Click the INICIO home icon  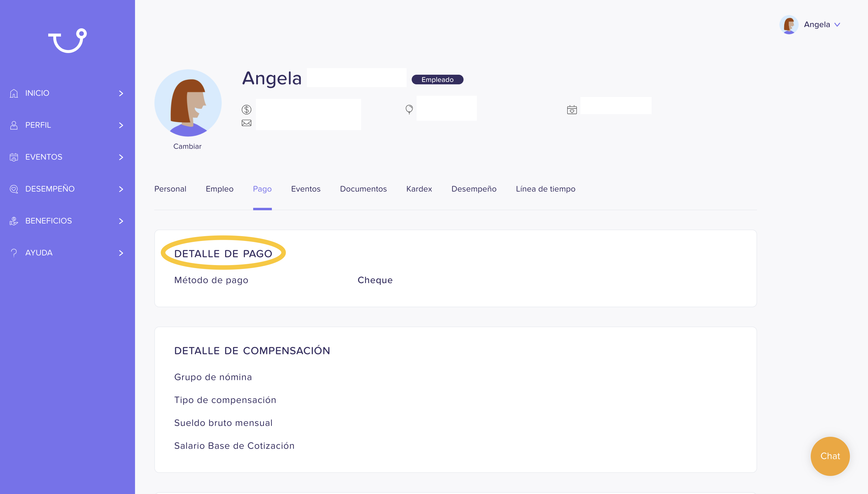[14, 93]
